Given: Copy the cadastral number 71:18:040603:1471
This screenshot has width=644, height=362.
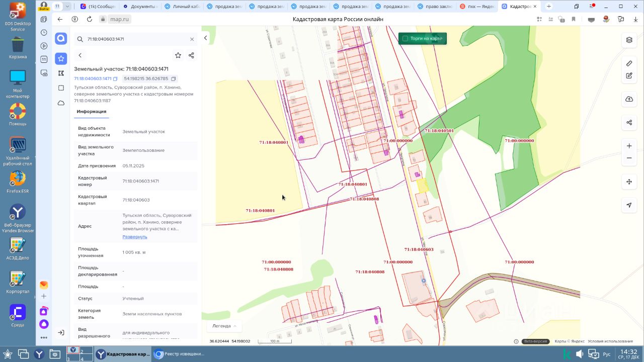Looking at the screenshot, I should 115,79.
